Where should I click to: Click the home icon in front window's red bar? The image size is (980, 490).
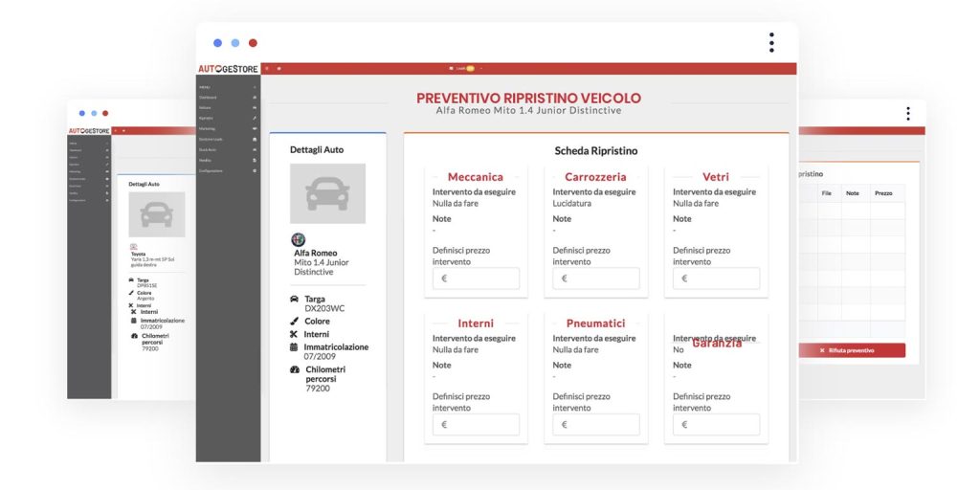click(x=278, y=68)
